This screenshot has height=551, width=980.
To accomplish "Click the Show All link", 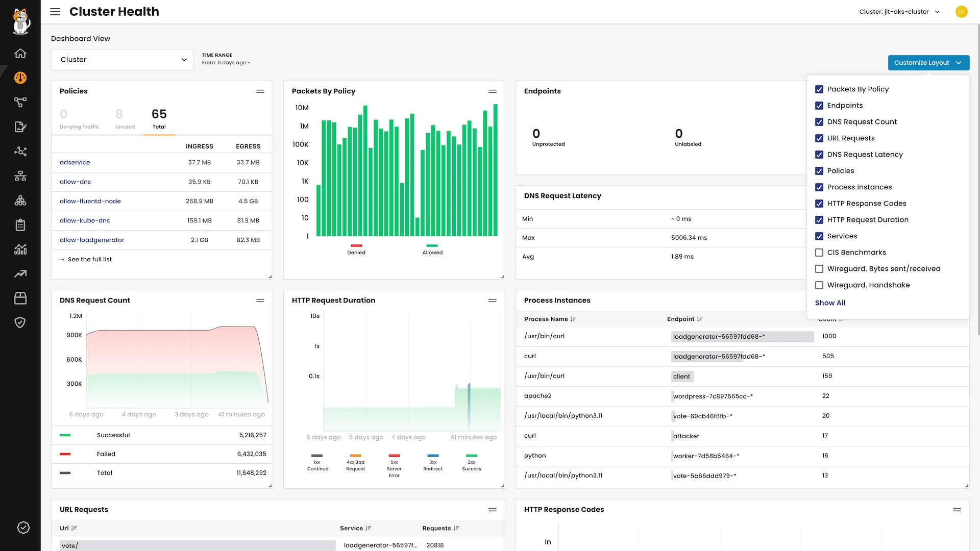I will pyautogui.click(x=830, y=303).
